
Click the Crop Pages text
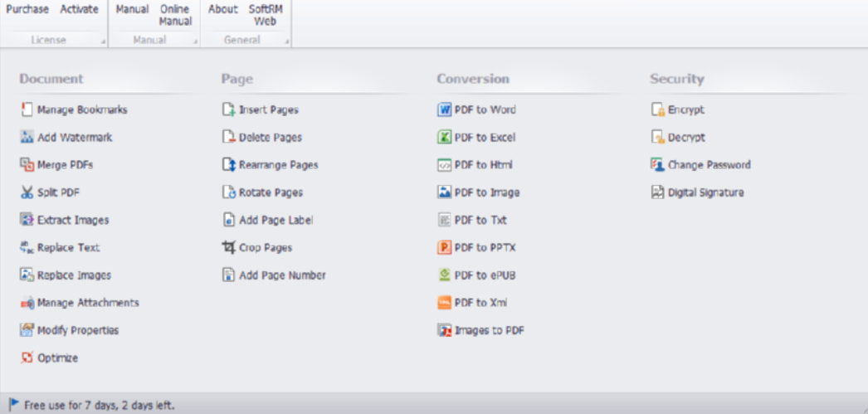point(266,247)
